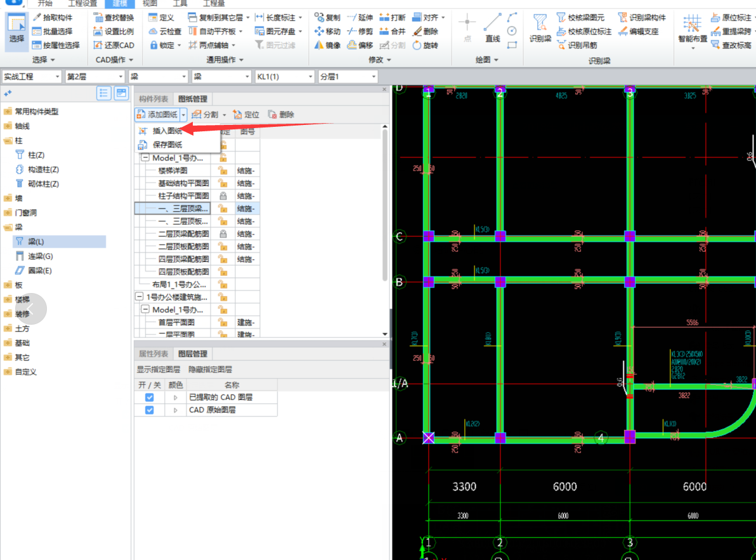Open 查找替换 find and replace
Viewport: 756px width, 560px height.
pyautogui.click(x=114, y=17)
